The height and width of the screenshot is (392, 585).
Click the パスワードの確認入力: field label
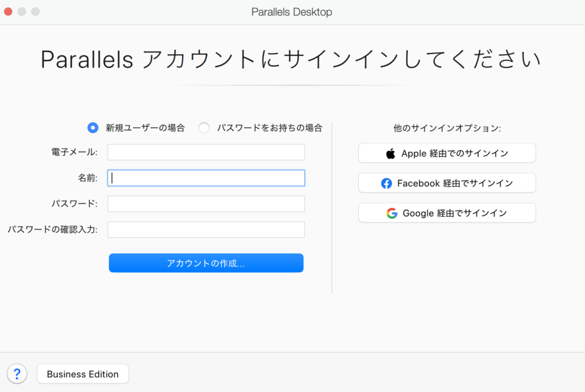click(x=53, y=229)
